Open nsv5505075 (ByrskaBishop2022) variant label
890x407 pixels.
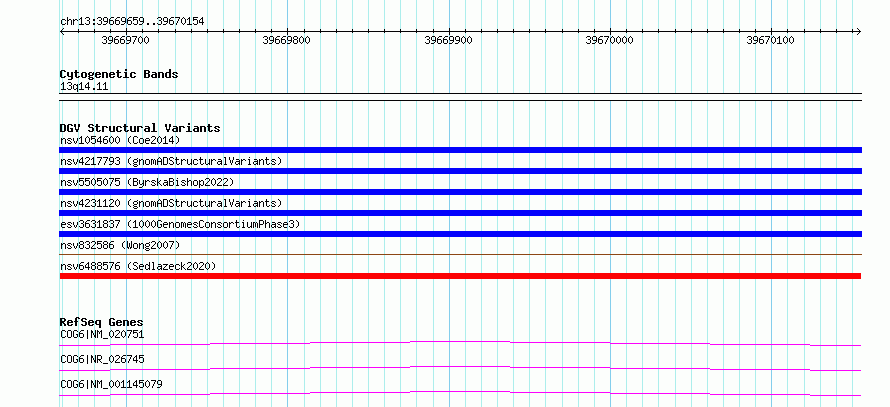click(147, 182)
